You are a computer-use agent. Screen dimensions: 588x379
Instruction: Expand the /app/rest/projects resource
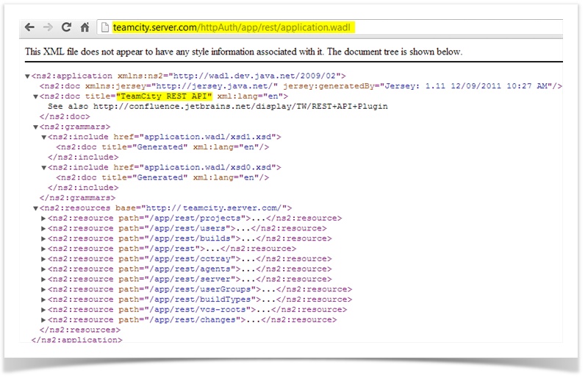pos(44,219)
